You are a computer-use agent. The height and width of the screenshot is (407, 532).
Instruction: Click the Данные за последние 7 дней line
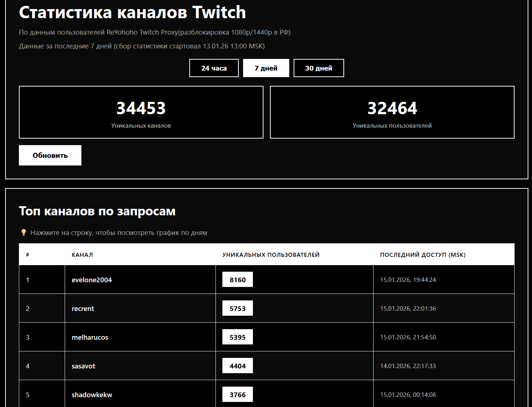point(142,46)
